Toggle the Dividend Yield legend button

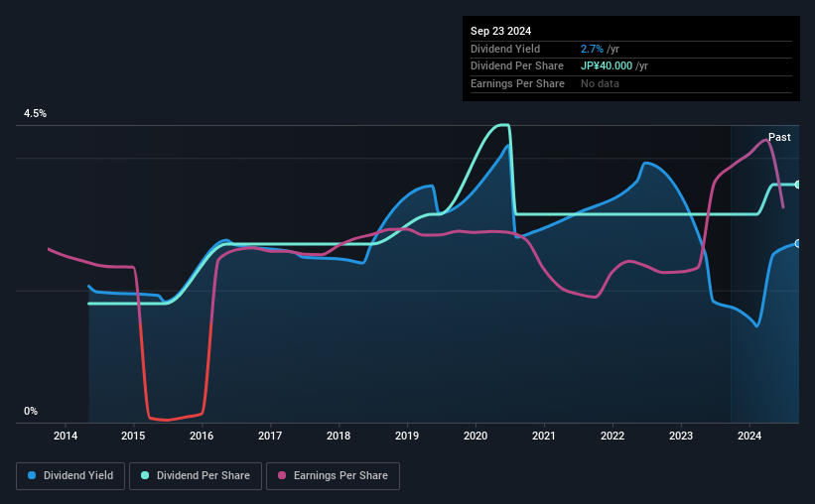[70, 476]
